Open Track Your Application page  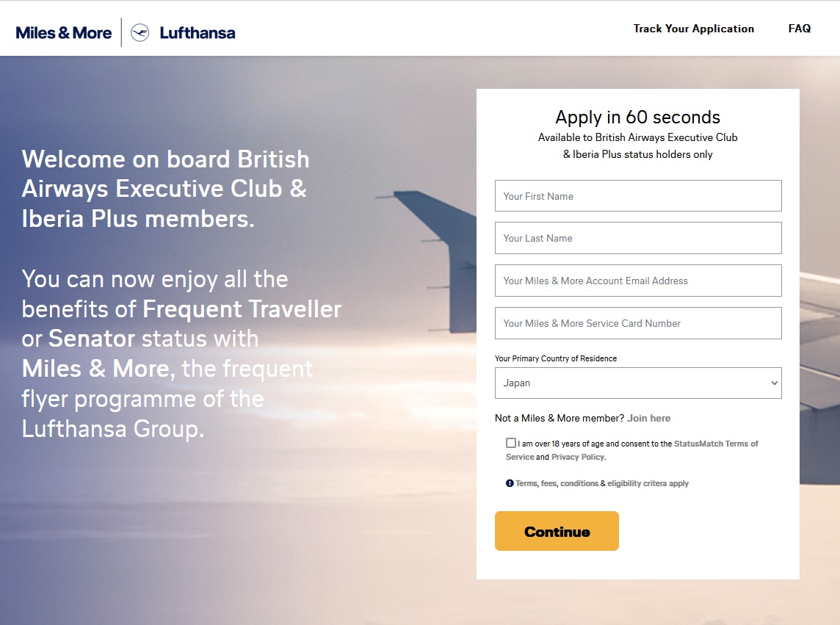tap(693, 29)
